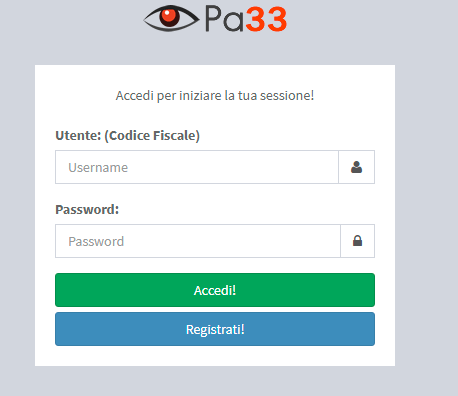Click the "Utente: (Codice Fiscale)" label
Viewport: 458px width, 396px height.
(128, 136)
